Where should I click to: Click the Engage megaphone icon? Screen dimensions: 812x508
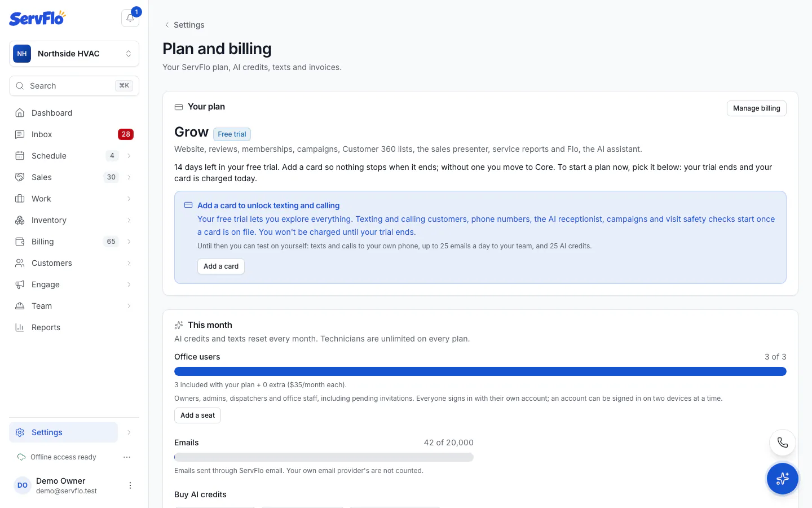[x=20, y=284]
